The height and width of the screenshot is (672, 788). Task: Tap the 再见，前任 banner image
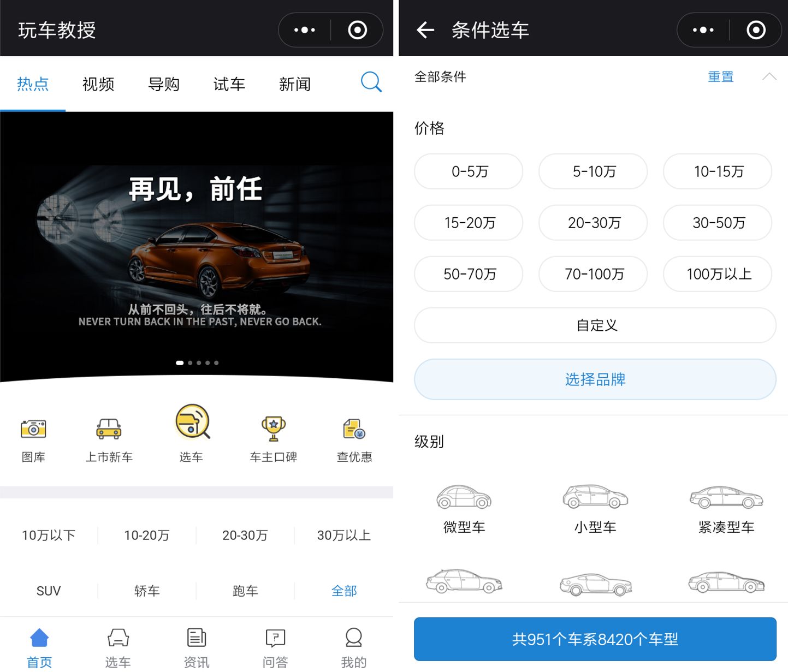point(197,246)
